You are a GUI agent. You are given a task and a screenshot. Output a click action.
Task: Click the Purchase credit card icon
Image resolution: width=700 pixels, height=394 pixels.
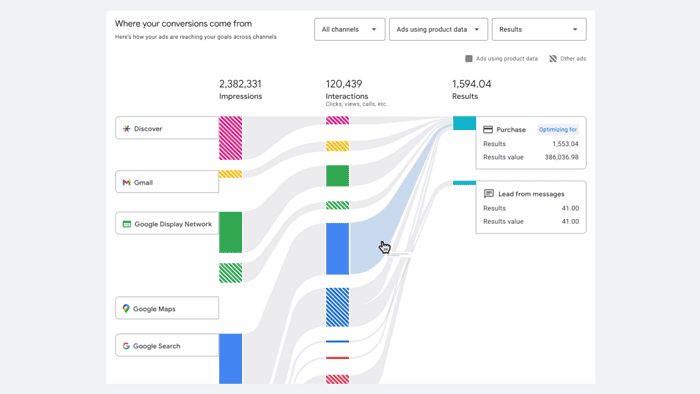coord(488,129)
